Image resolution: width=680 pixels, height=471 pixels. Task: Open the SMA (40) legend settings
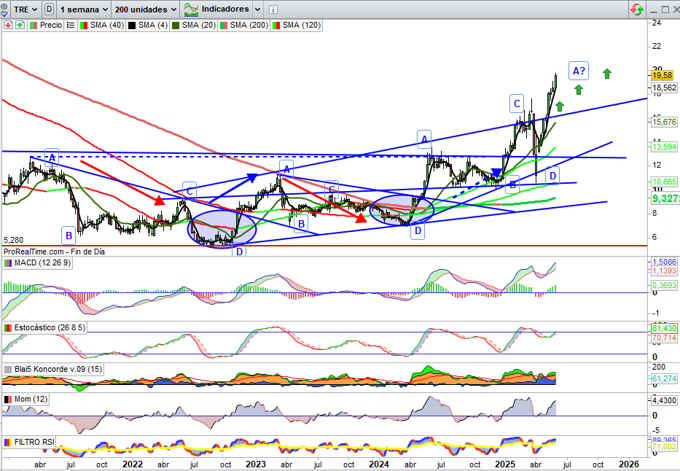pyautogui.click(x=107, y=26)
